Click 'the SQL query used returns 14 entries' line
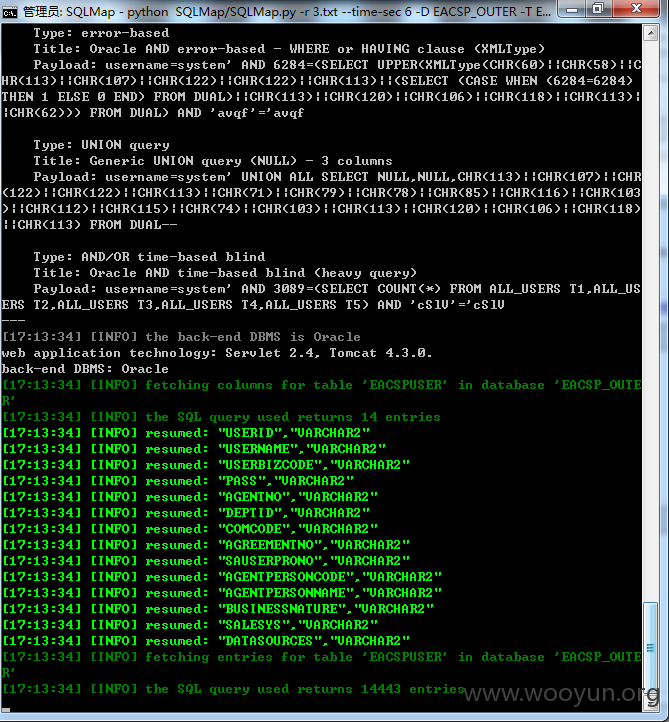The image size is (669, 722). click(x=221, y=417)
